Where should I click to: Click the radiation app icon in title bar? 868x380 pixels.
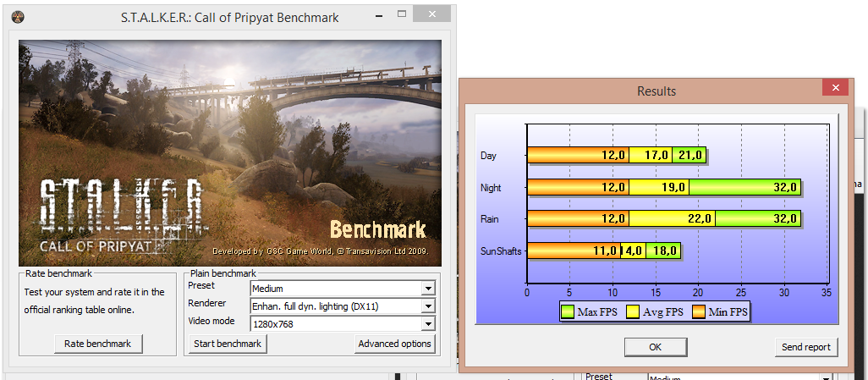click(17, 17)
